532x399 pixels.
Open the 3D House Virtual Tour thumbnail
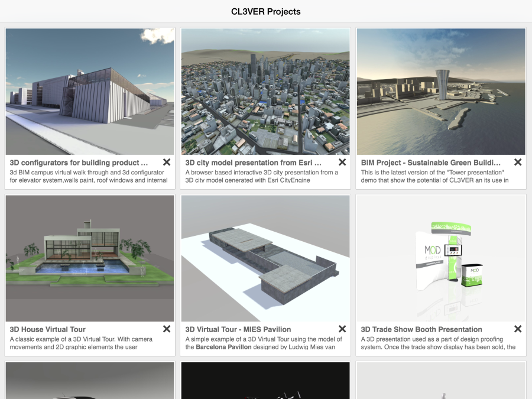click(90, 258)
